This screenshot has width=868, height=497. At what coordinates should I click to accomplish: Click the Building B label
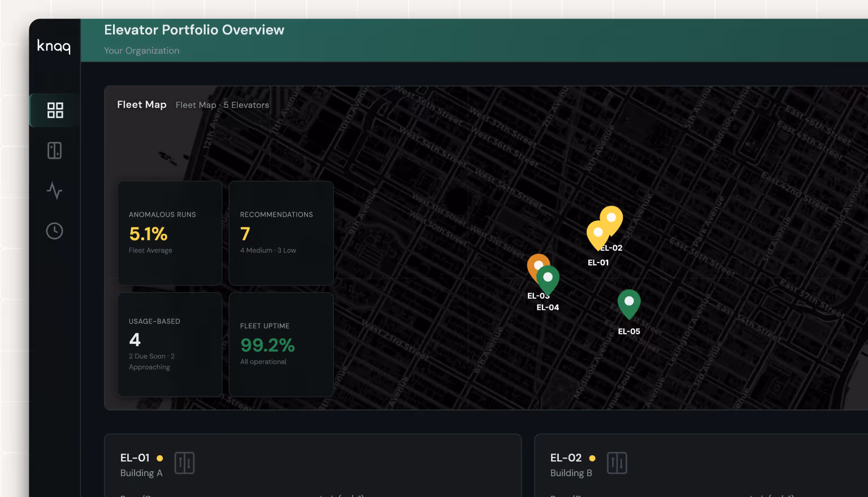tap(571, 473)
